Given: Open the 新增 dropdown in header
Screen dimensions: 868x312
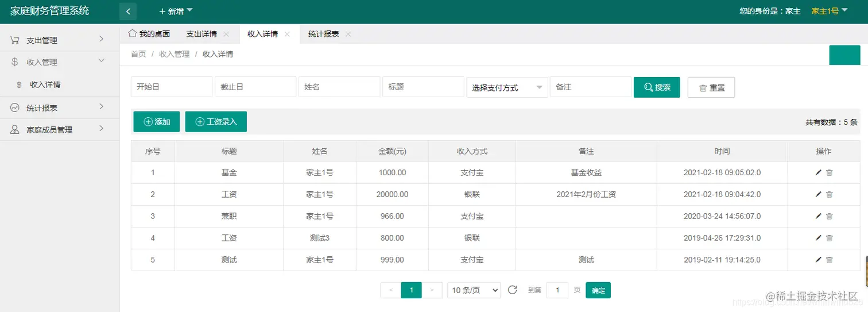Looking at the screenshot, I should (x=176, y=11).
